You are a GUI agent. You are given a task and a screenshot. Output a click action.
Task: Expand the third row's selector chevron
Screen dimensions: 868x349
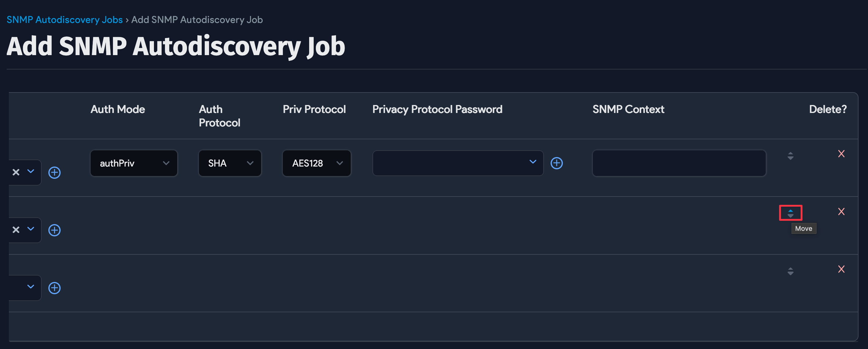31,288
